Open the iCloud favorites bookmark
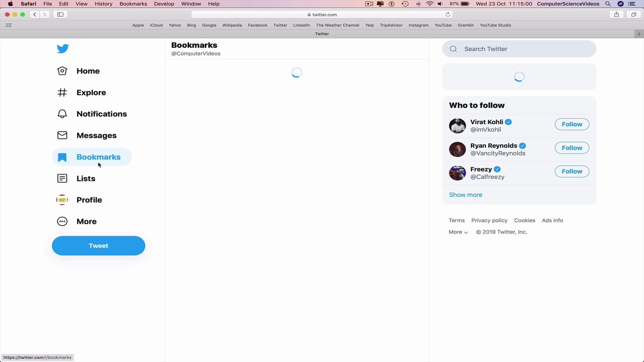Image resolution: width=644 pixels, height=362 pixels. pyautogui.click(x=156, y=25)
